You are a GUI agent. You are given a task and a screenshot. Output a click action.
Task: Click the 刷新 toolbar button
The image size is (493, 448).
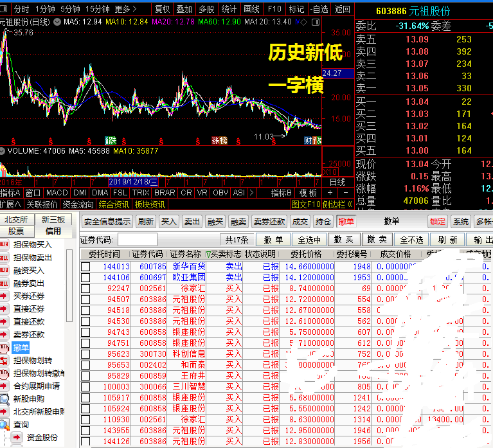tap(145, 222)
